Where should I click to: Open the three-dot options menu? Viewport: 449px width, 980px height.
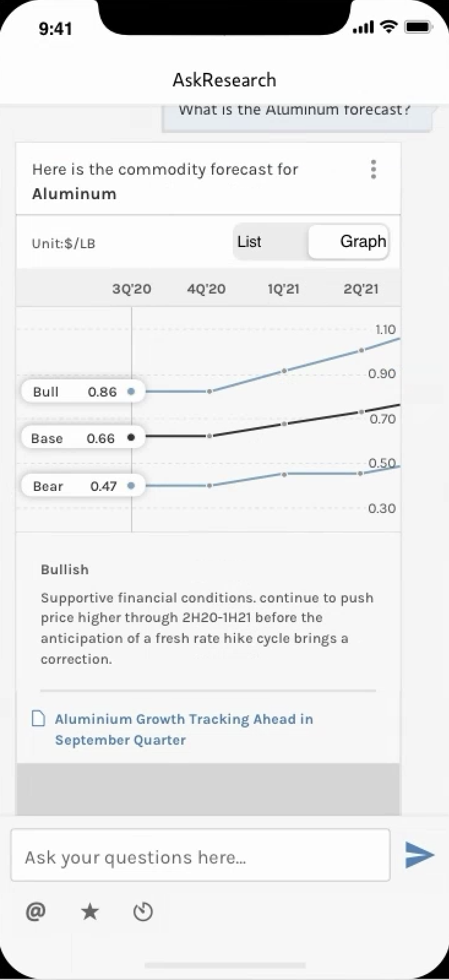pos(373,169)
